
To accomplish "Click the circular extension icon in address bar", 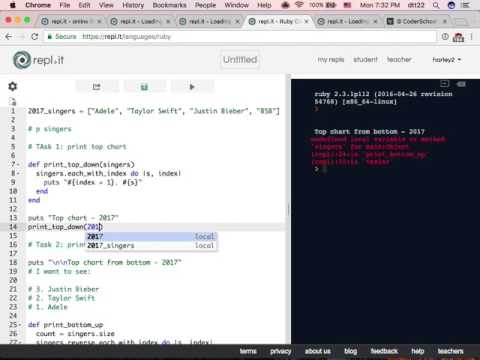I will 445,36.
